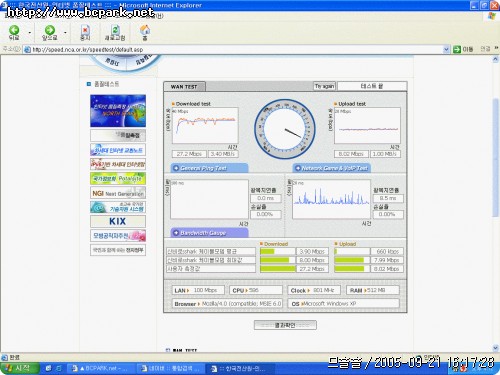The image size is (500, 375).
Task: Click the page scrollbar up arrow
Action: pyautogui.click(x=495, y=59)
